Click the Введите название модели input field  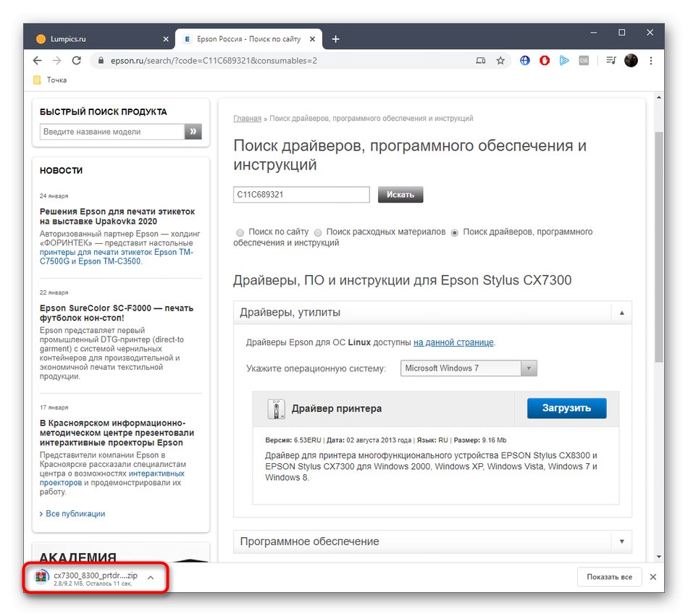pyautogui.click(x=112, y=132)
